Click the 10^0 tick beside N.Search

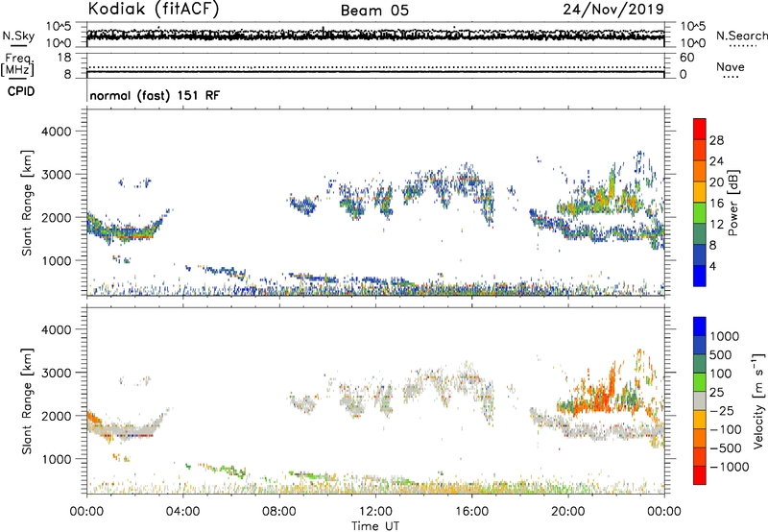coord(693,43)
